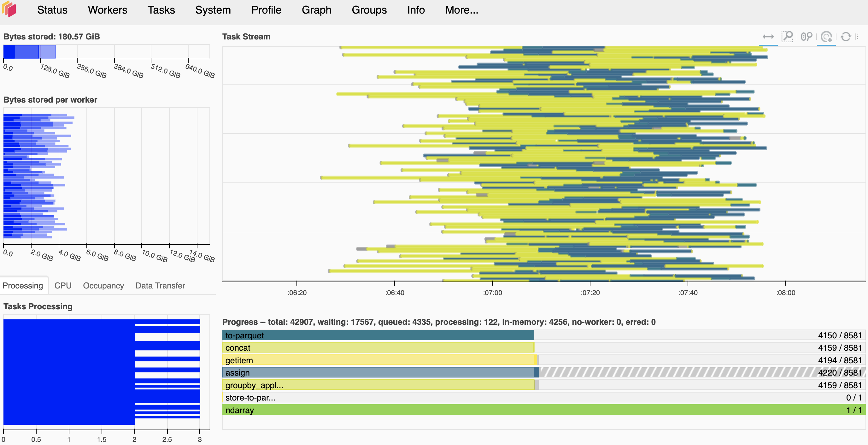Open the toolbar's three-dot overflow menu
The height and width of the screenshot is (445, 868).
point(858,37)
